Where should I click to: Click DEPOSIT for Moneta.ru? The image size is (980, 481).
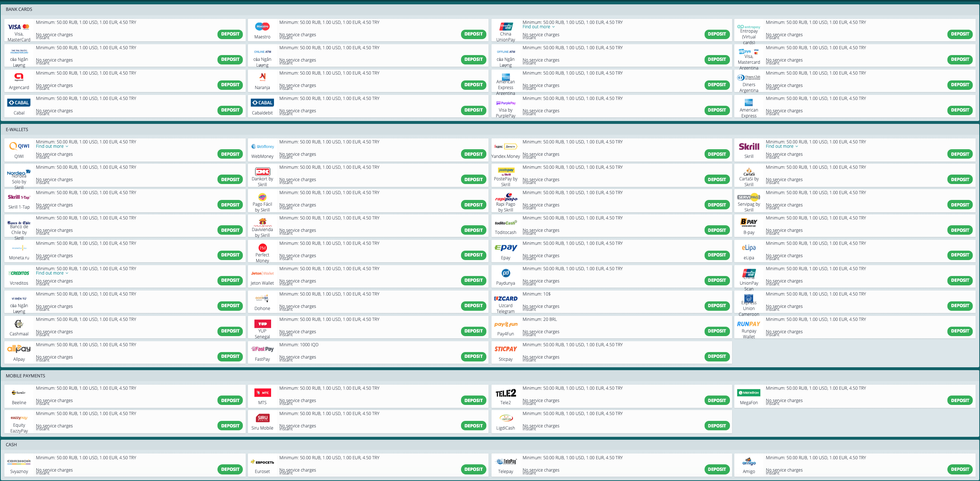[x=230, y=255]
